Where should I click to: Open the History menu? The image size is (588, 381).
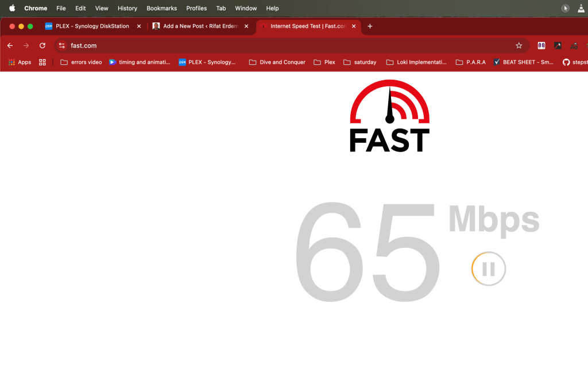pyautogui.click(x=127, y=8)
